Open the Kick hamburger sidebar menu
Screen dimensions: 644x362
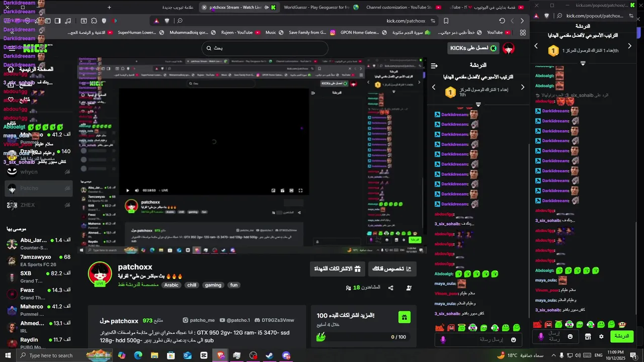tap(11, 49)
